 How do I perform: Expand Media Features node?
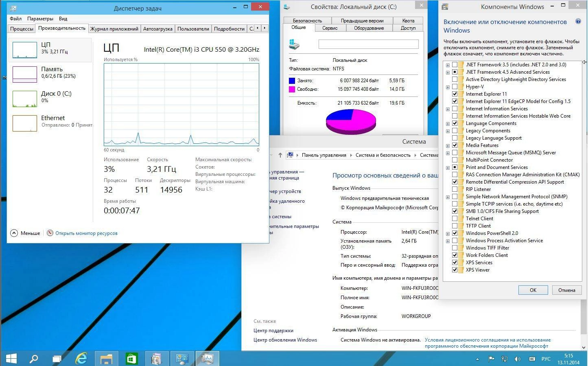click(x=448, y=146)
